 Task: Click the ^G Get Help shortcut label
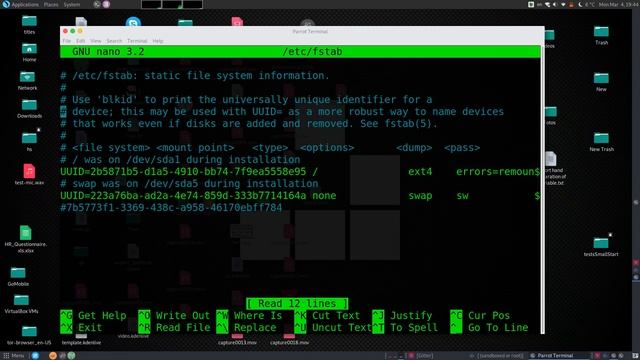pos(93,316)
